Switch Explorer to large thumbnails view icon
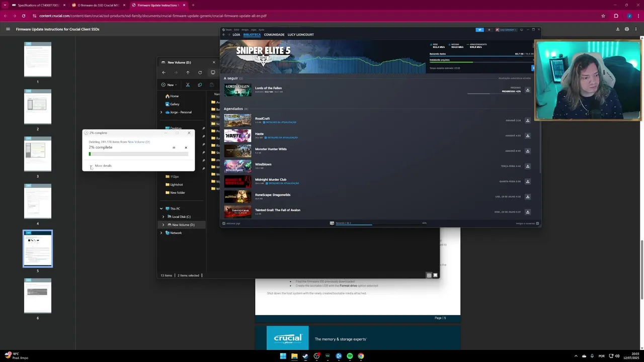This screenshot has height=362, width=644. (x=435, y=275)
